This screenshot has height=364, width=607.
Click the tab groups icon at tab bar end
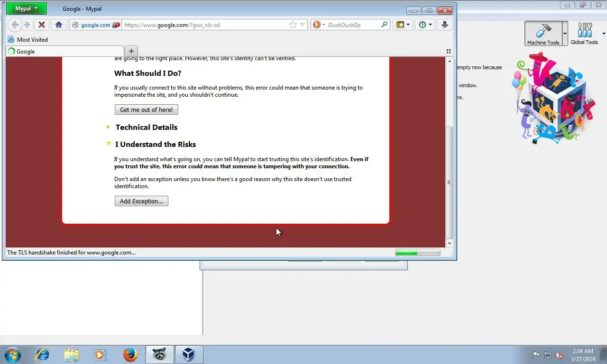pos(448,51)
